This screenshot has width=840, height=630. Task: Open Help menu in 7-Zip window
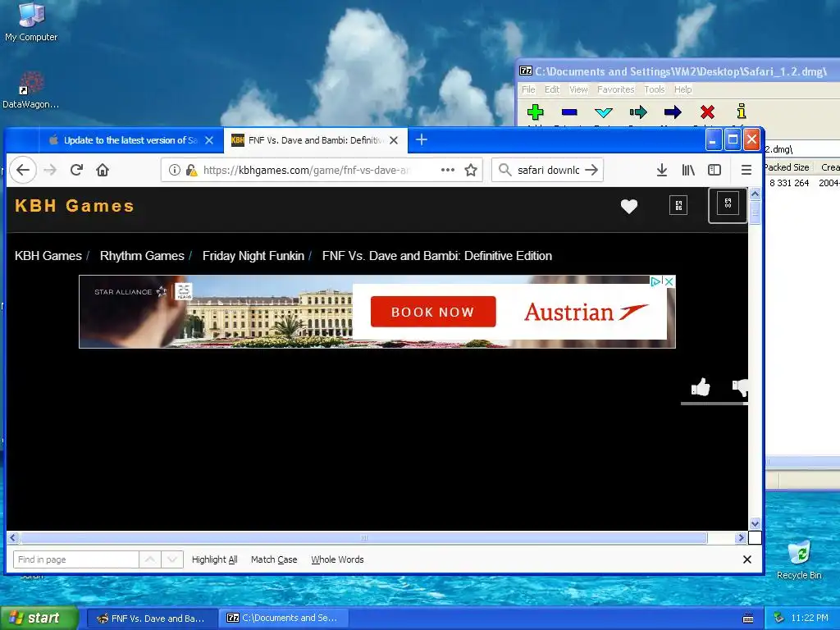click(x=682, y=89)
